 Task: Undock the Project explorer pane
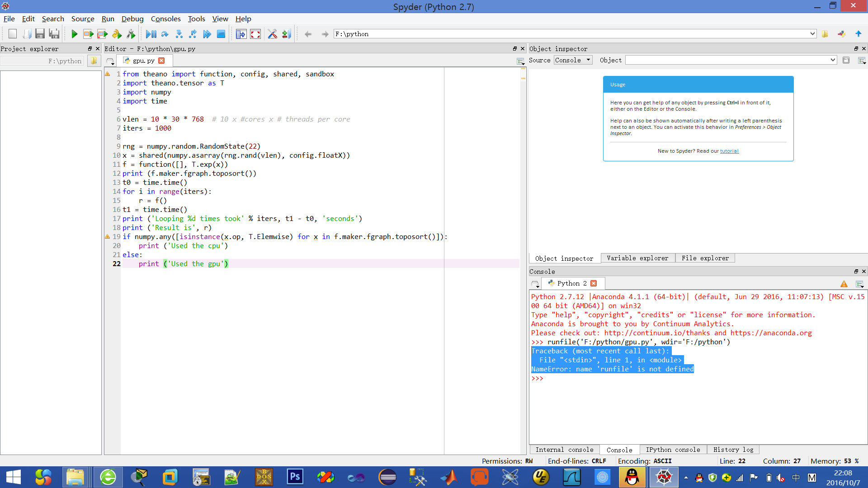[90, 49]
